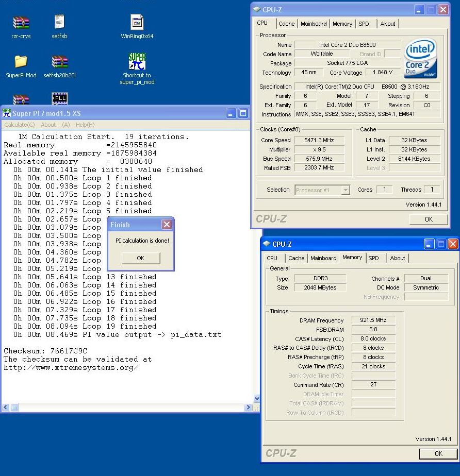Click the Channels Dual value
Viewport: 460px width, 476px height.
coord(426,278)
